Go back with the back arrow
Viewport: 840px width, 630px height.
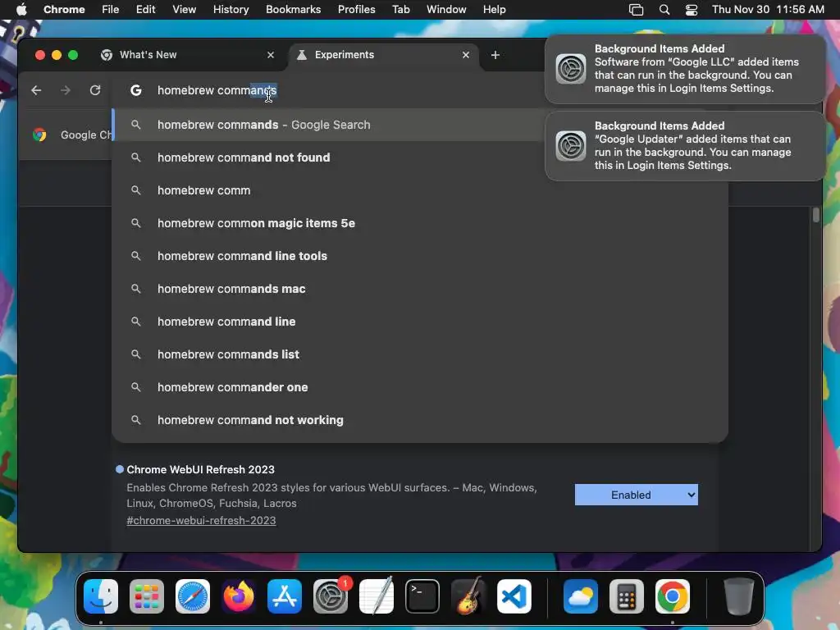36,90
